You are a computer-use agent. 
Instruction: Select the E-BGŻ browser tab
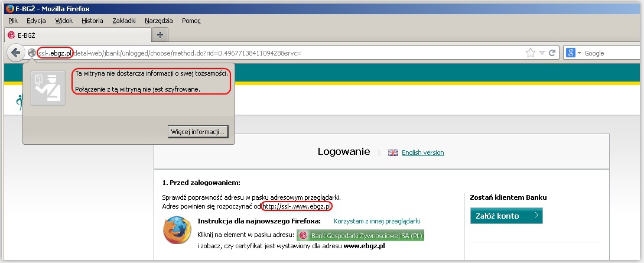(x=77, y=35)
